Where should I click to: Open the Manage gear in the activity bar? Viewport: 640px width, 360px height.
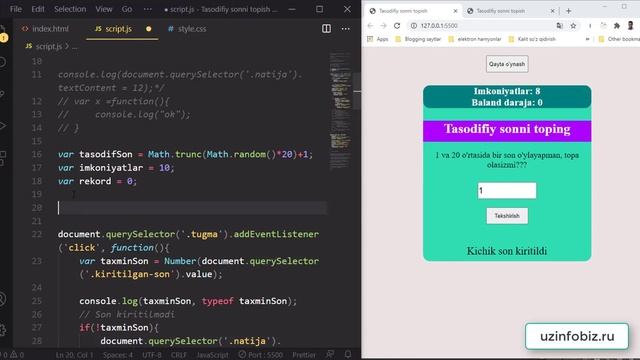(x=2, y=330)
